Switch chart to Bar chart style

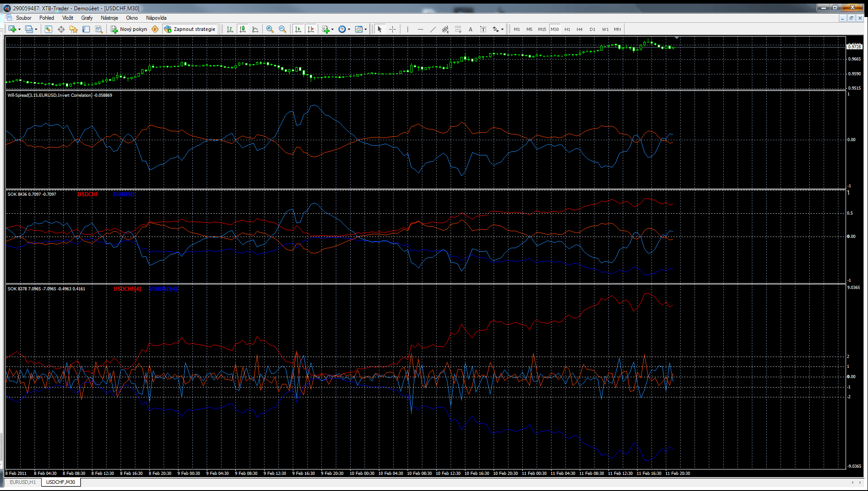click(x=230, y=29)
